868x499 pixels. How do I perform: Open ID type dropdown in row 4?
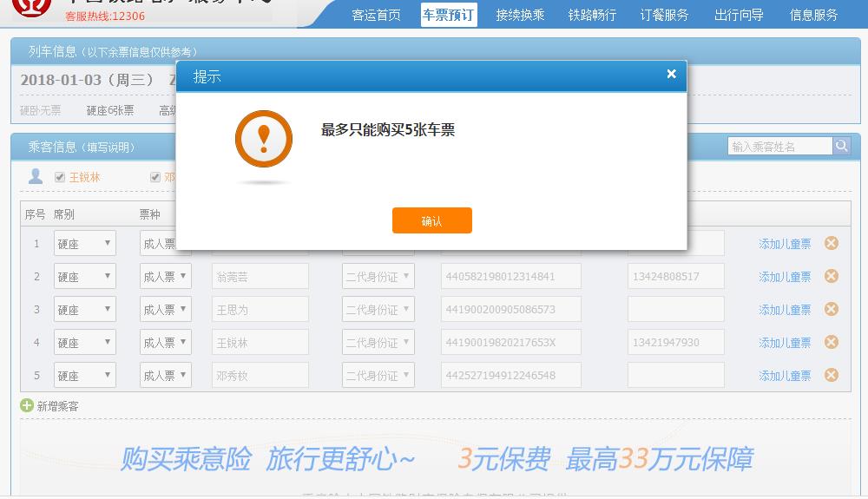click(378, 342)
